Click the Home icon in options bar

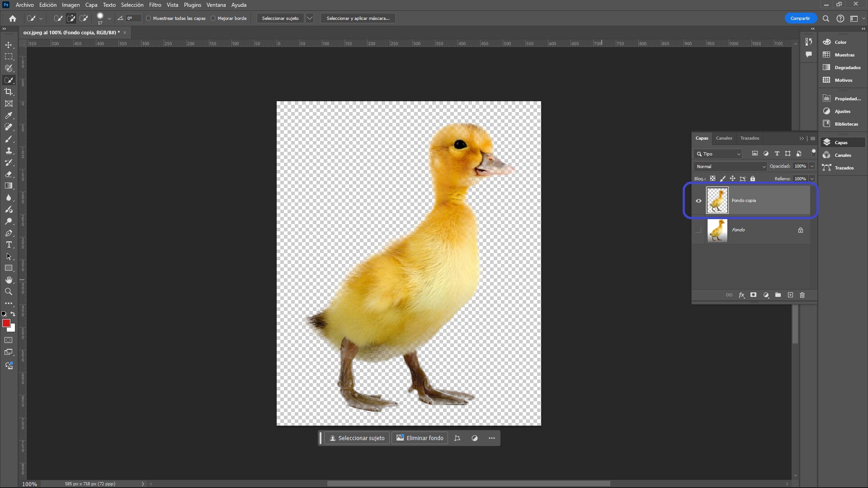[13, 19]
